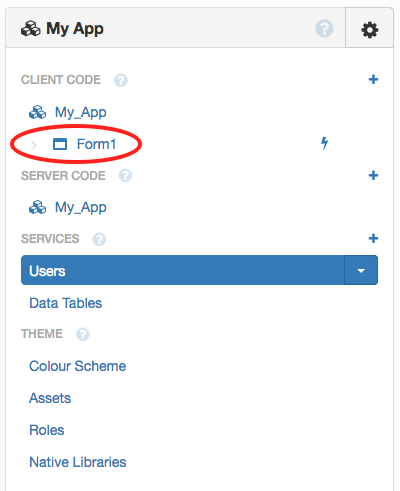Click the Theme help question mark
This screenshot has width=400, height=491.
83,334
